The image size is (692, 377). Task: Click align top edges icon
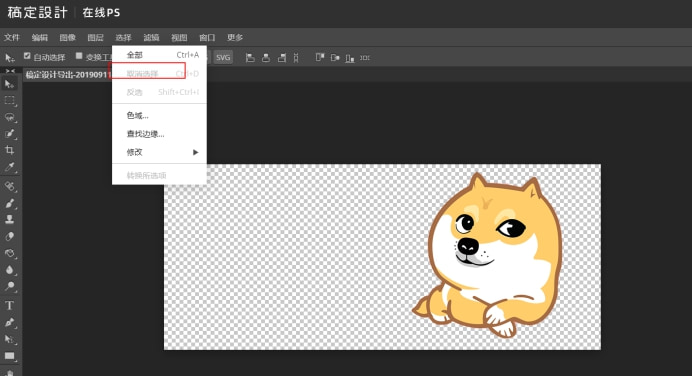[320, 58]
